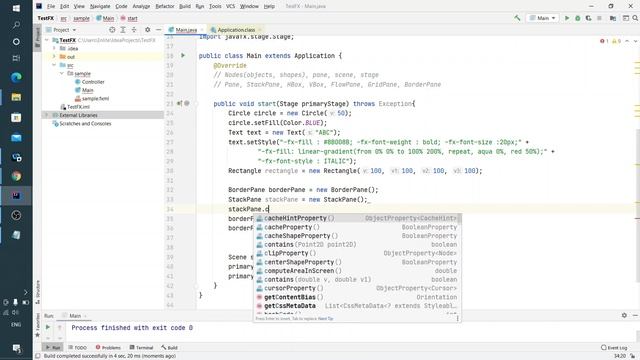The image size is (640, 360).
Task: Open Google Chrome from the Windows taskbar
Action: 16,176
